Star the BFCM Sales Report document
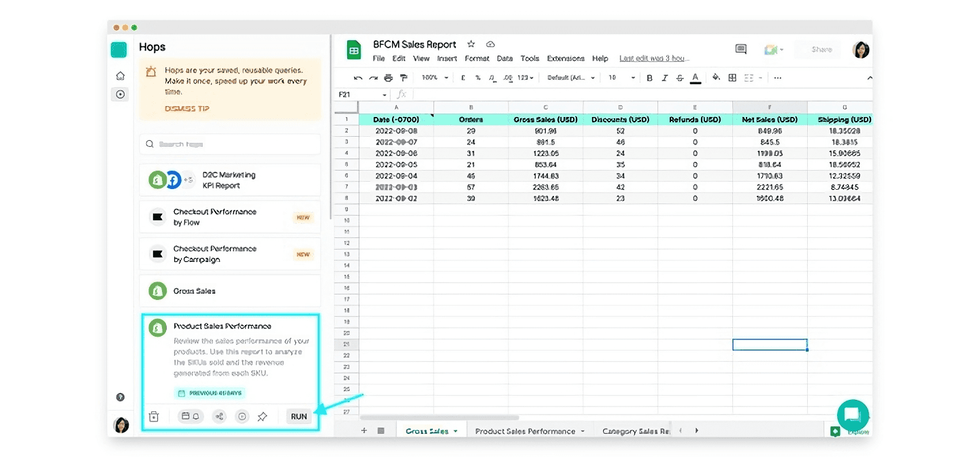 click(x=471, y=44)
